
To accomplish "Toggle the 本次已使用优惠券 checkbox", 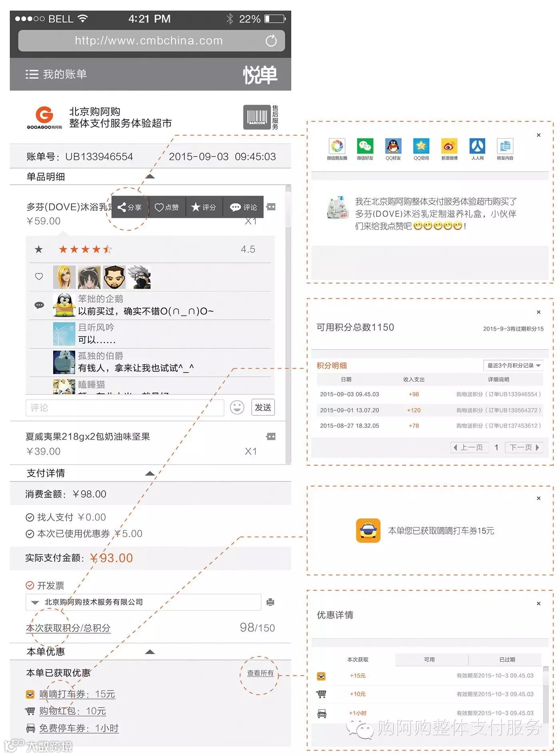I will pos(30,534).
